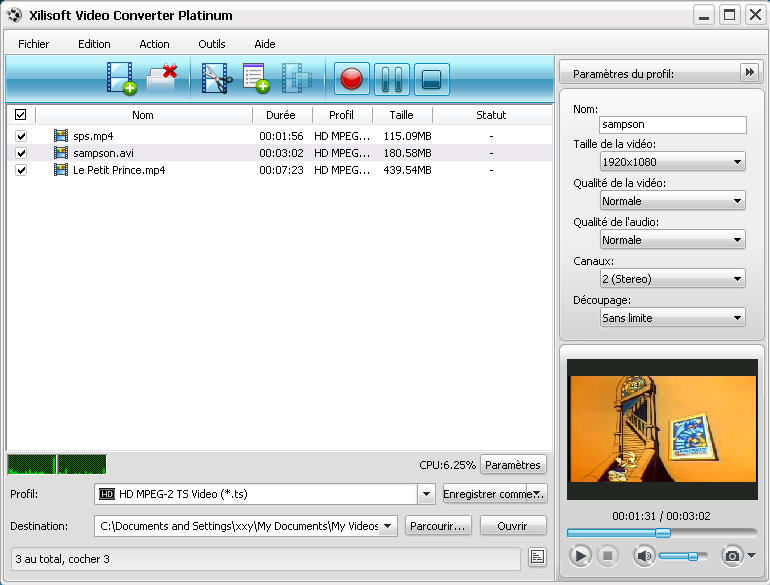Click the Merge filmstrip icon
This screenshot has height=585, width=770.
(297, 78)
